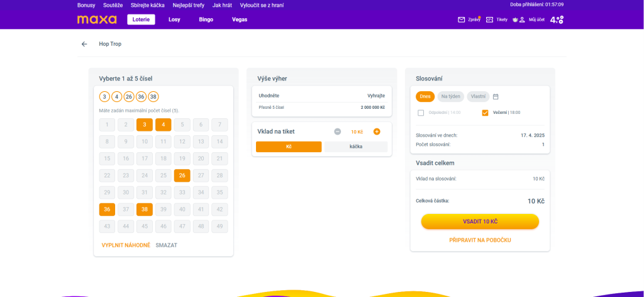Switch stake currency to káčka

pyautogui.click(x=356, y=147)
